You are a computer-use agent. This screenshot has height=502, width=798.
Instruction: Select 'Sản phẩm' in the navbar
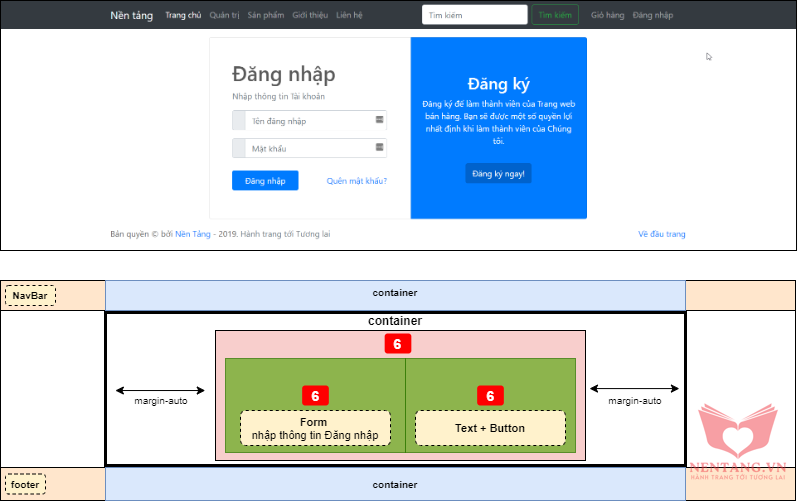(265, 15)
